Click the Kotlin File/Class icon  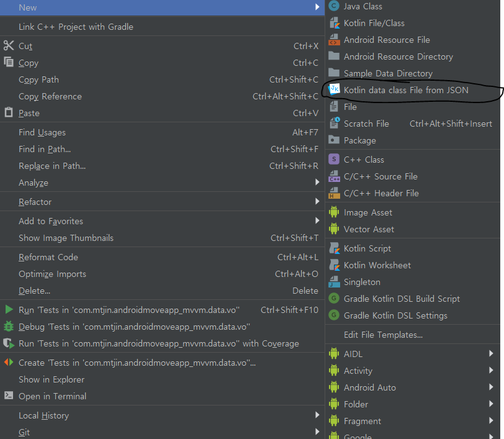coord(335,23)
